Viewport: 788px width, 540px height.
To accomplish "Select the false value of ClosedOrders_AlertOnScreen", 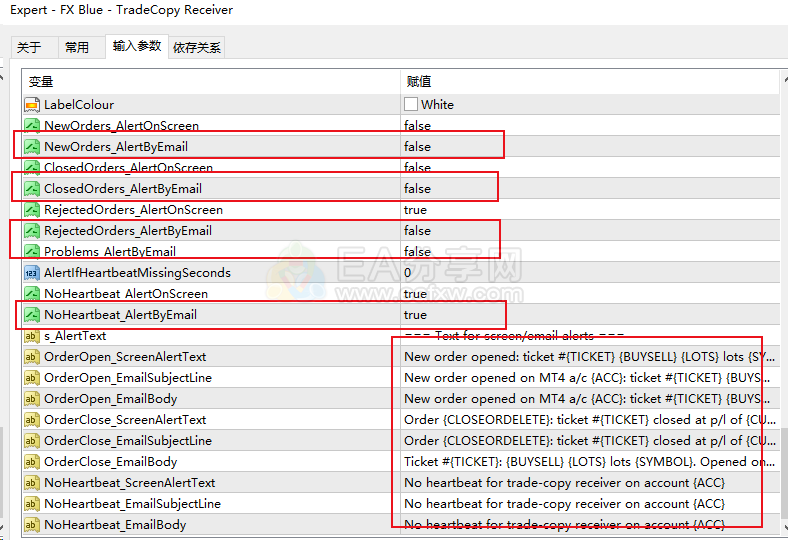I will point(417,168).
